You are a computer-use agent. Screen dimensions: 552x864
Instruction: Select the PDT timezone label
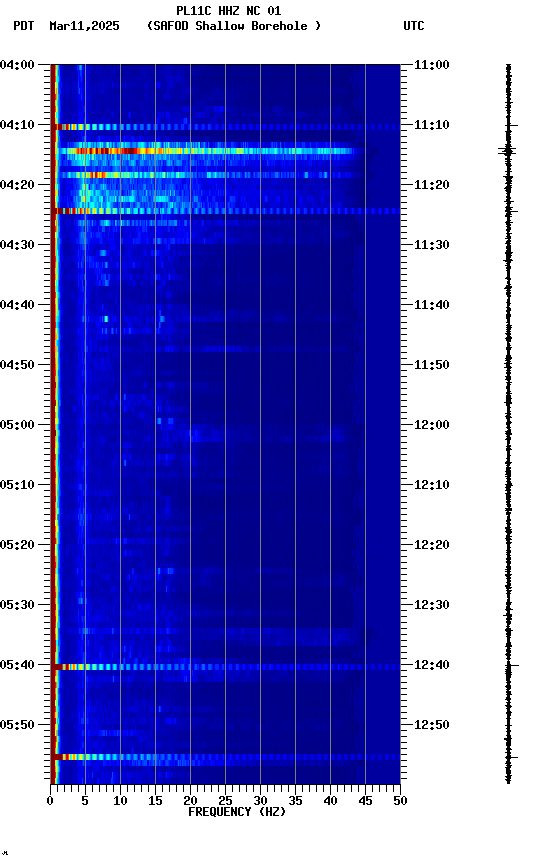(x=24, y=26)
